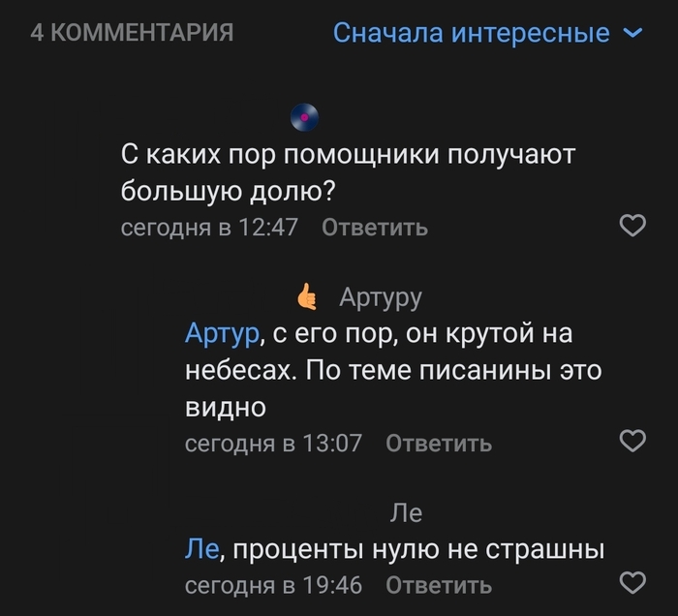Reply to the comment posted at 12:47
Image resolution: width=678 pixels, height=616 pixels.
[374, 228]
